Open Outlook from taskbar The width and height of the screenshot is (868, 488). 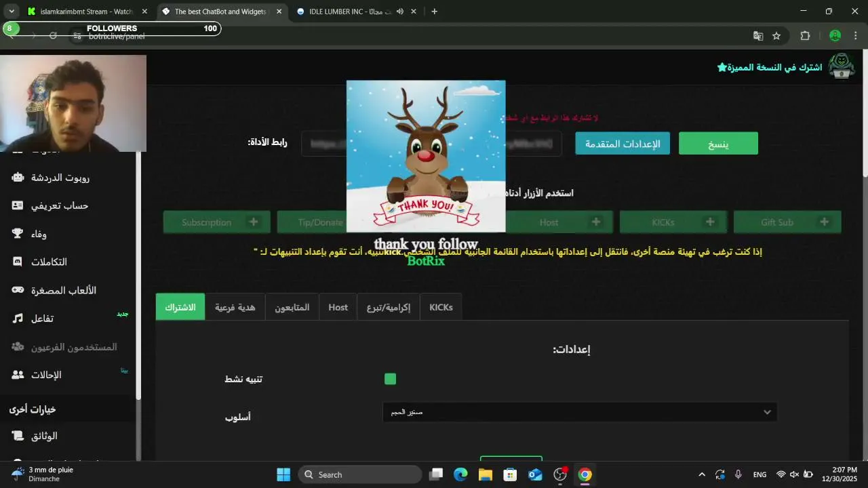tap(535, 474)
